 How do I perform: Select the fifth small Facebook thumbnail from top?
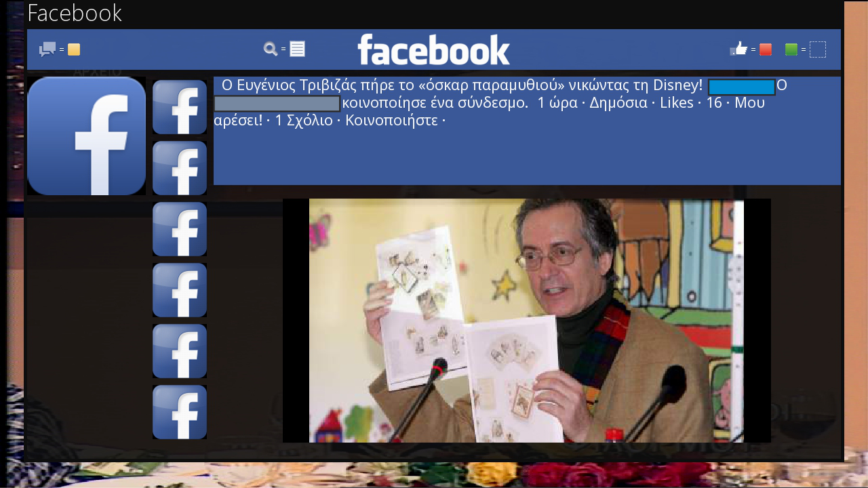pos(180,351)
